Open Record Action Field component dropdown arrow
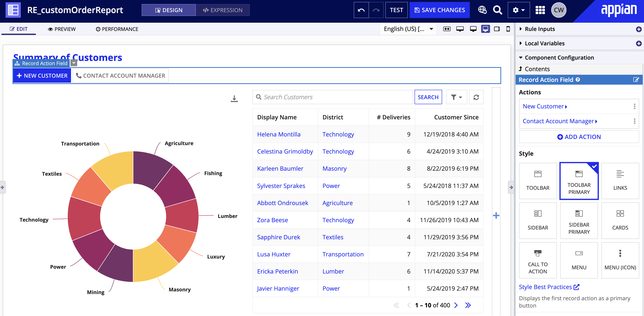Screen dimensions: 644x316 (x=74, y=63)
